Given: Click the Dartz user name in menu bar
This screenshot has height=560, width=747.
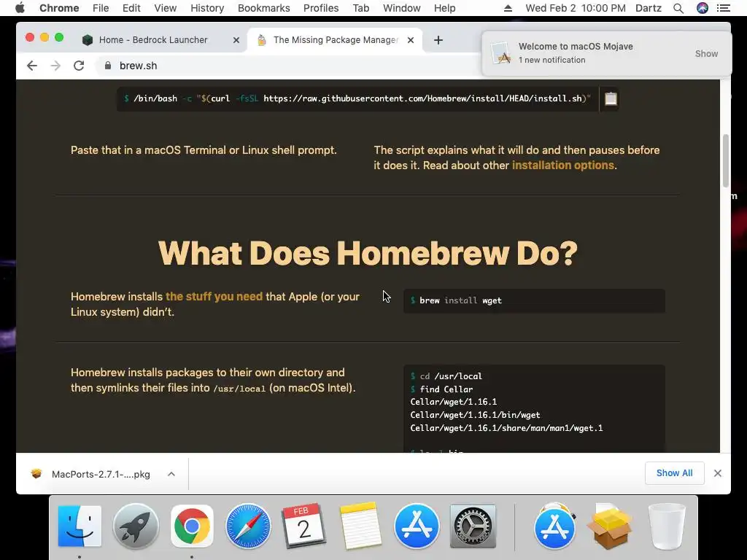Looking at the screenshot, I should [649, 8].
